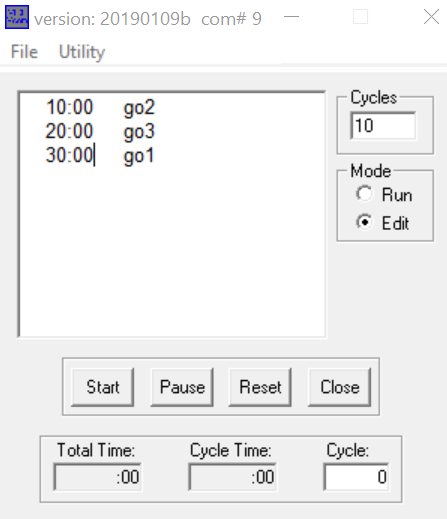
Task: Open the Utility menu
Action: pos(82,52)
